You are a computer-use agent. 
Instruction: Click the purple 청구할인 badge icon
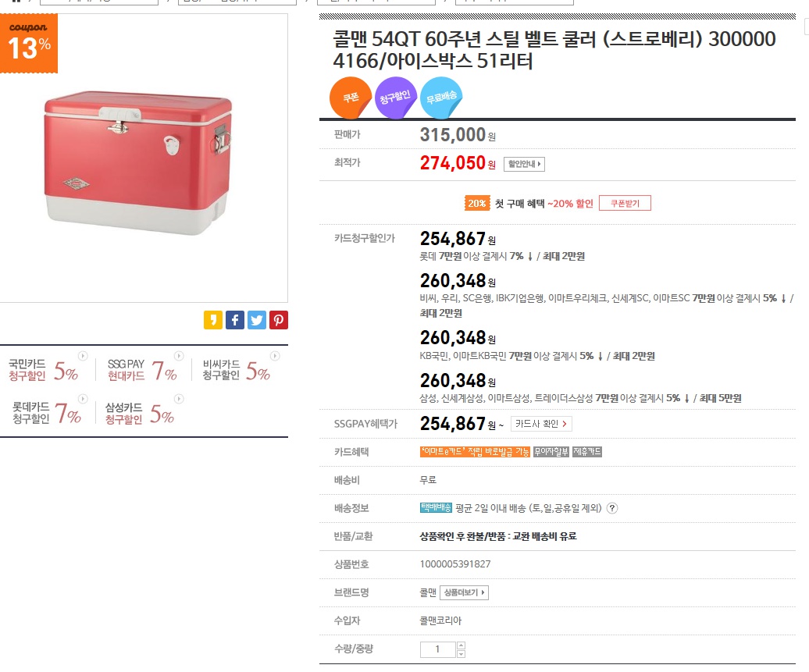(x=396, y=98)
